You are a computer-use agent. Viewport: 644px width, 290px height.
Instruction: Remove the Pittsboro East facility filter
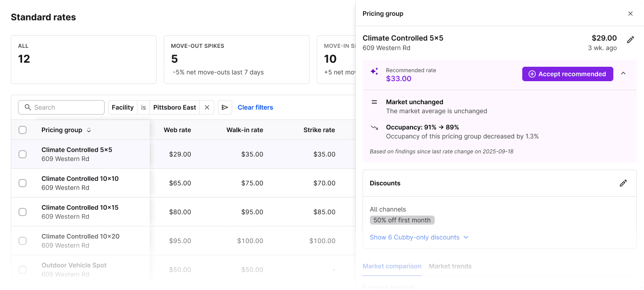(x=207, y=107)
